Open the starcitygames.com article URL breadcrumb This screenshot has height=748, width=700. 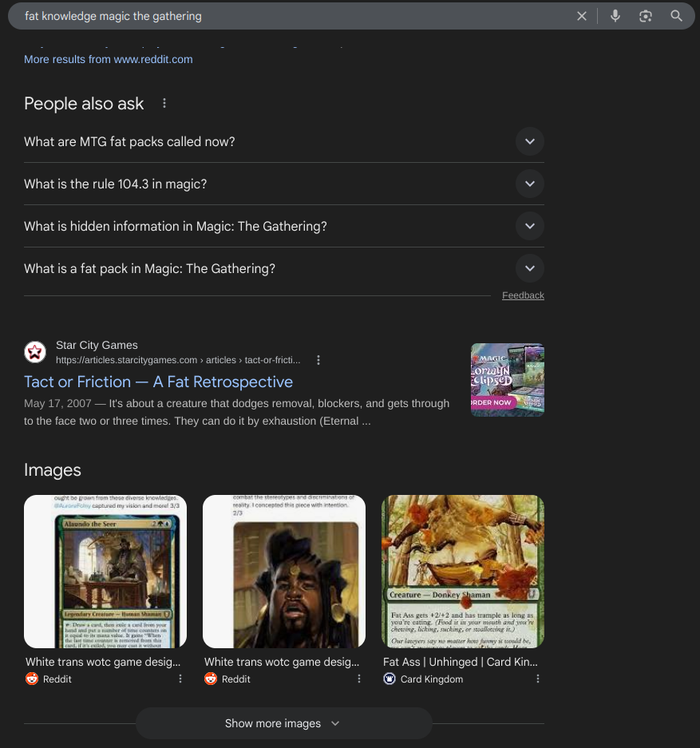click(x=178, y=360)
